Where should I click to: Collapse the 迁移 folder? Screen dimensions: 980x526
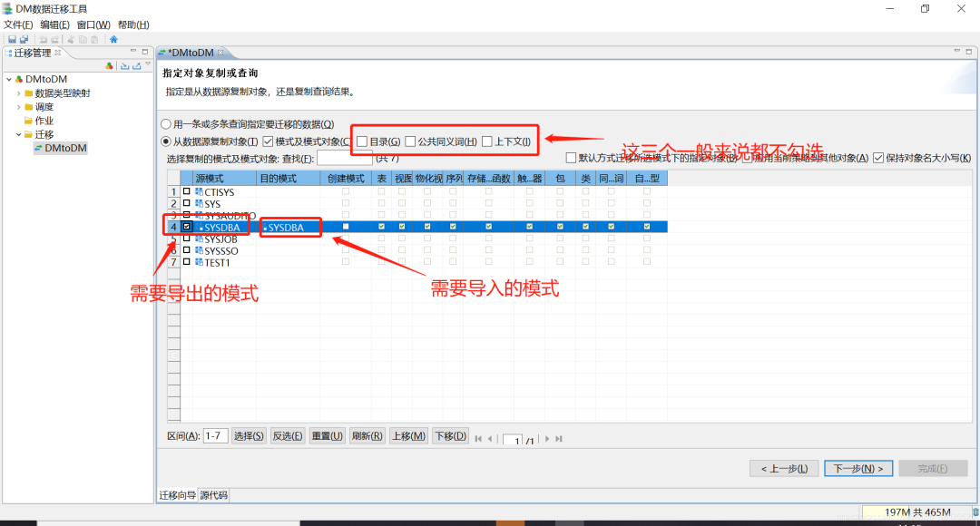point(18,134)
